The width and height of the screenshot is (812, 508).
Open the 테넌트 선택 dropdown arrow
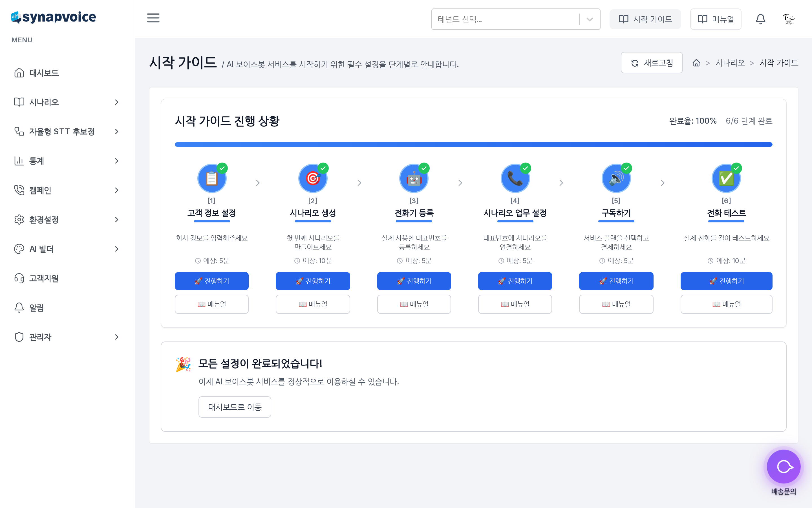[x=590, y=19]
